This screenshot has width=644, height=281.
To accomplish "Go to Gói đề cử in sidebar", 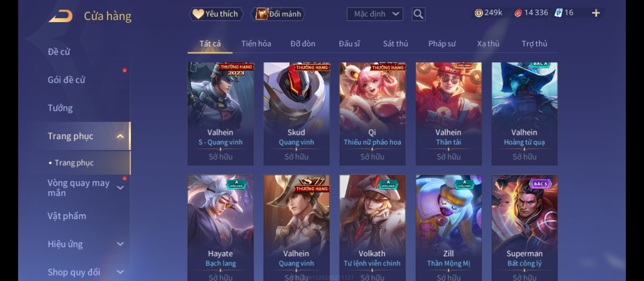I will (x=66, y=80).
